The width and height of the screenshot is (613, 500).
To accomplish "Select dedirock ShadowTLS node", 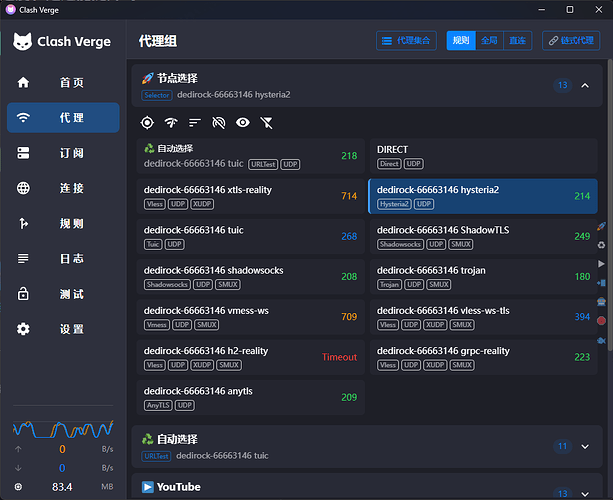I will coord(484,236).
